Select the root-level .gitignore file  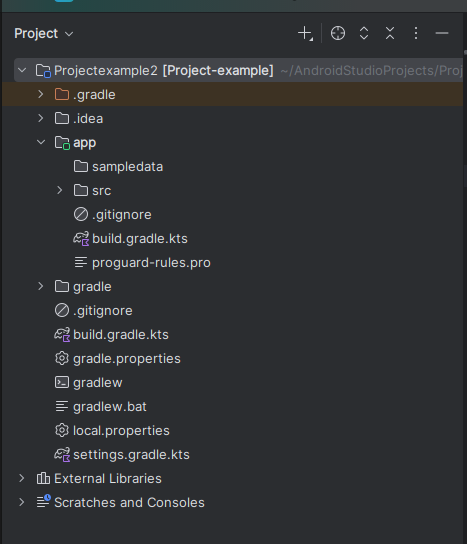pyautogui.click(x=102, y=311)
